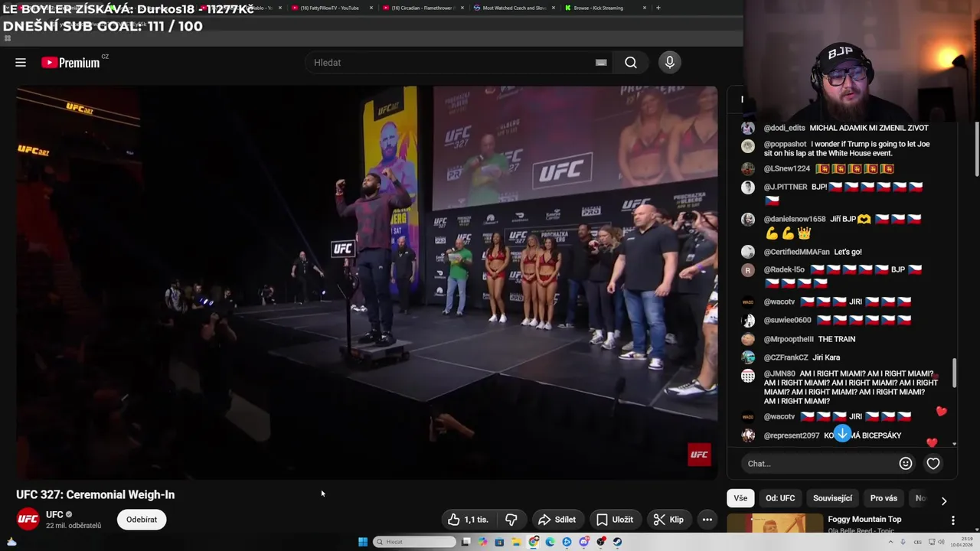The image size is (980, 551).
Task: Open the emoji picker in chat
Action: click(906, 463)
